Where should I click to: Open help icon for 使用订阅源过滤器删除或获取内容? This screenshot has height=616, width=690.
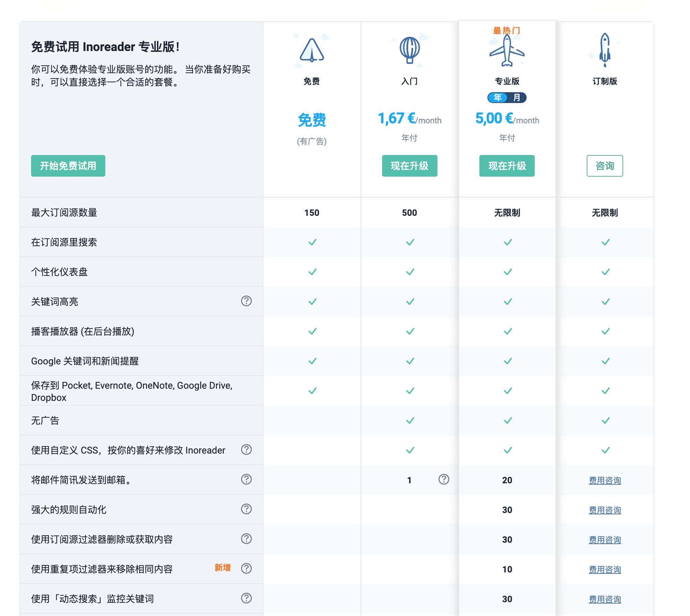click(x=246, y=539)
